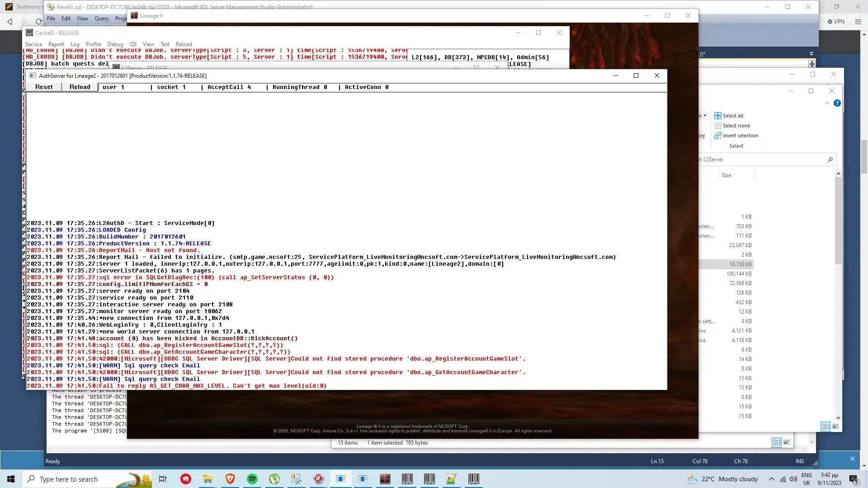Viewport: 868px width, 488px height.
Task: Open CacheD Test menu
Action: tap(165, 44)
